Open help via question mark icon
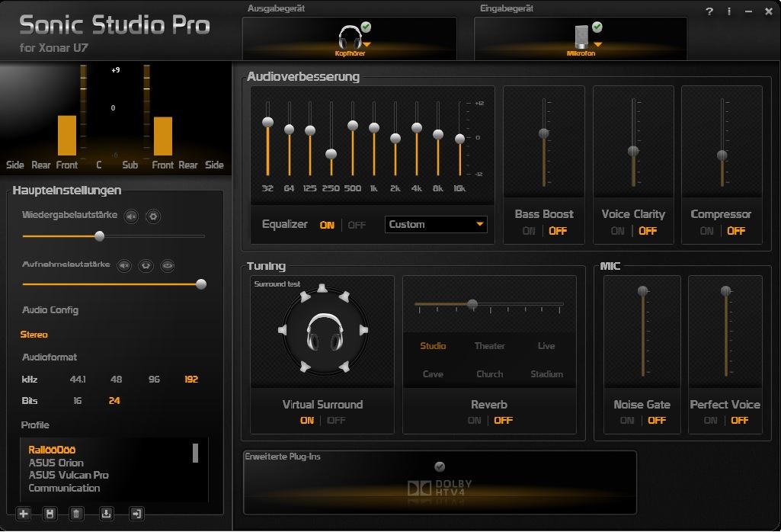This screenshot has height=532, width=781. (709, 11)
